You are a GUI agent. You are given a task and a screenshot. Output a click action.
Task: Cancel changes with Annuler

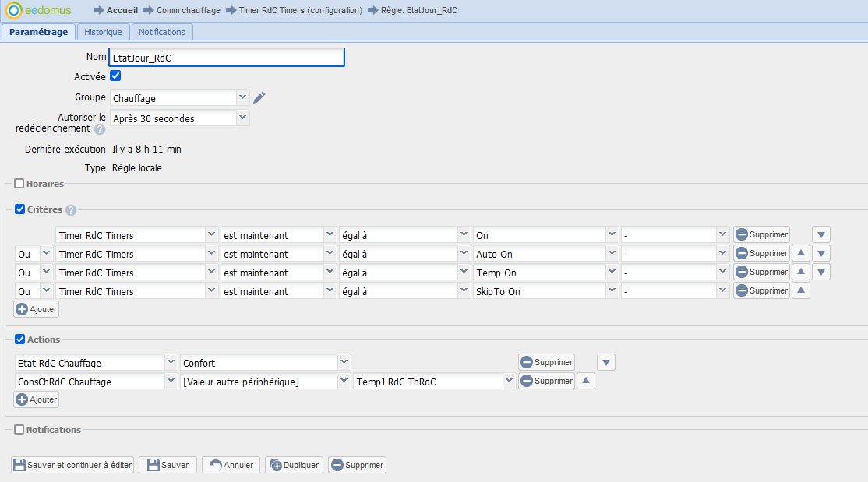click(x=231, y=465)
